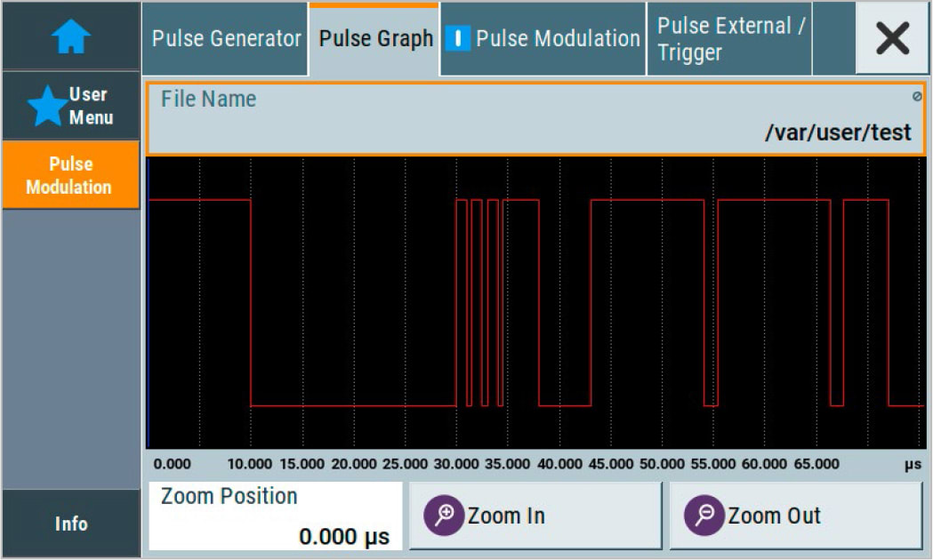Select the Pulse Modulation sidebar entry

point(71,175)
